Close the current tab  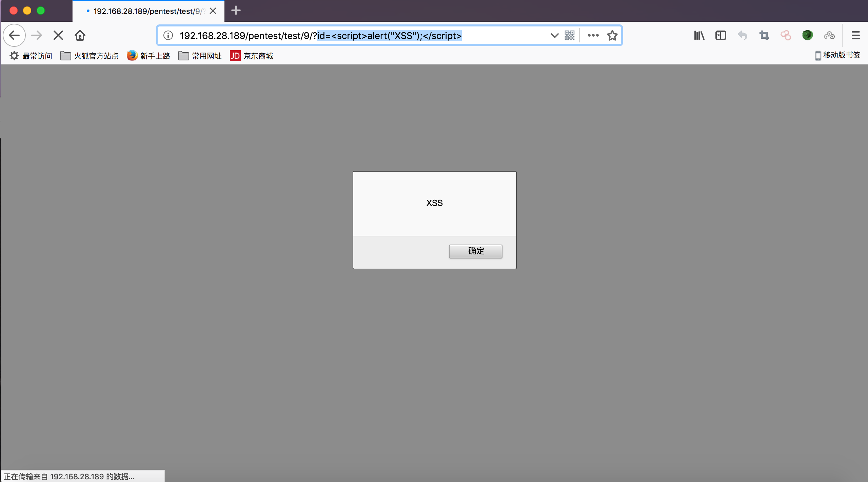[213, 11]
